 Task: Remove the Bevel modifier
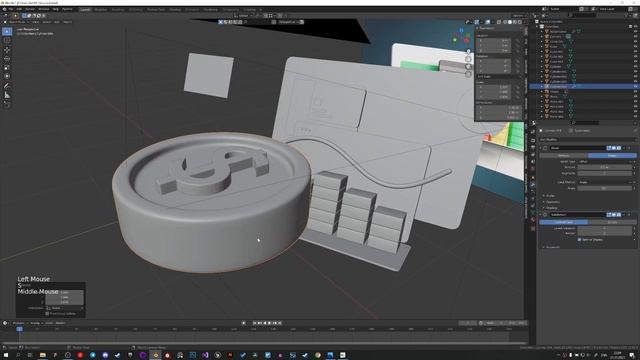coord(629,148)
